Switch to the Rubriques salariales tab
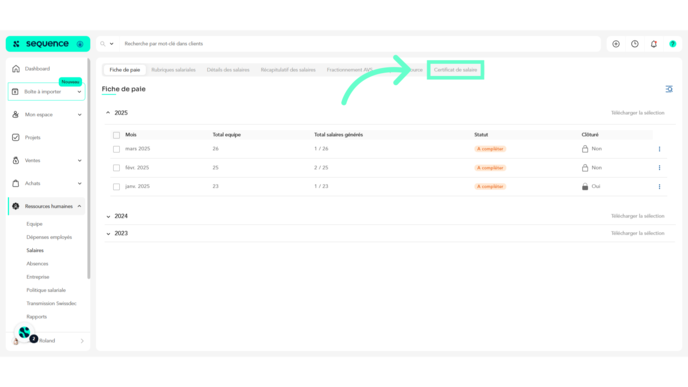The image size is (688, 387). click(x=173, y=70)
